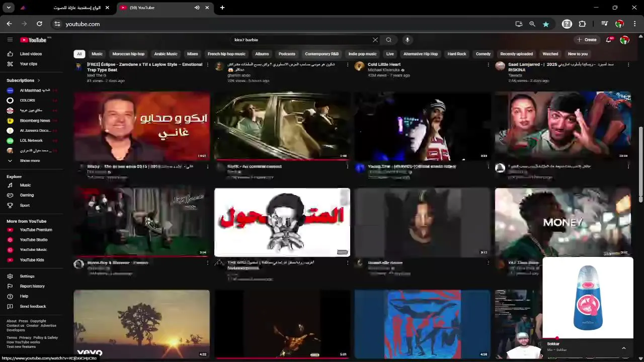Bookmark star icon in address bar

(x=545, y=24)
